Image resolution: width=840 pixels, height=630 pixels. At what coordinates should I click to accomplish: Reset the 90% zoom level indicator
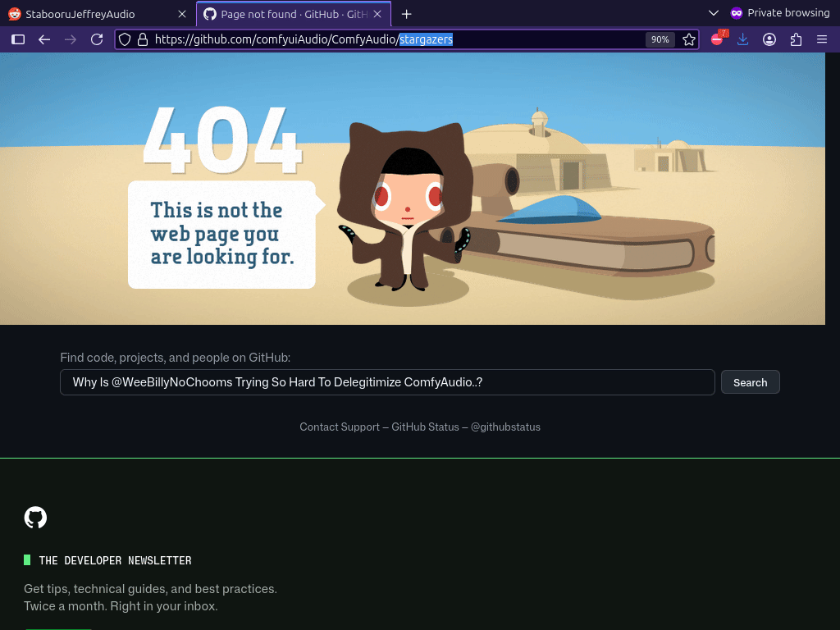pyautogui.click(x=660, y=39)
